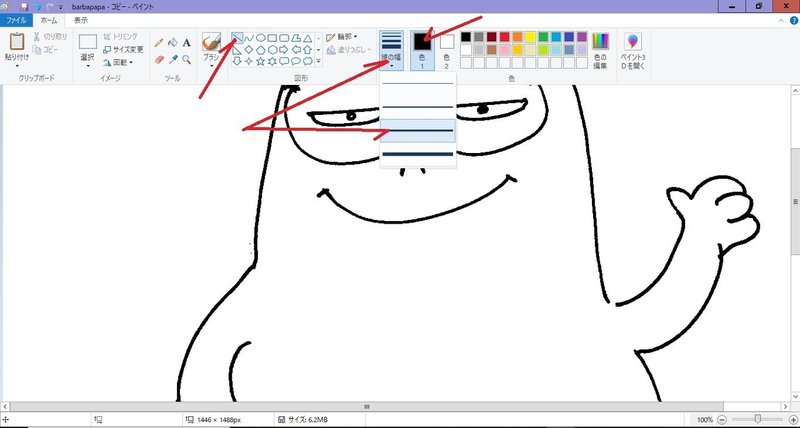The image size is (800, 428).
Task: Select the Diamond shape
Action: tap(249, 49)
